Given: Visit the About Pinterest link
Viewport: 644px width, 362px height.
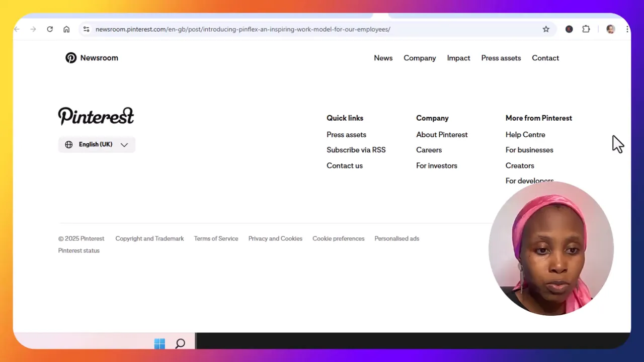Looking at the screenshot, I should point(442,135).
